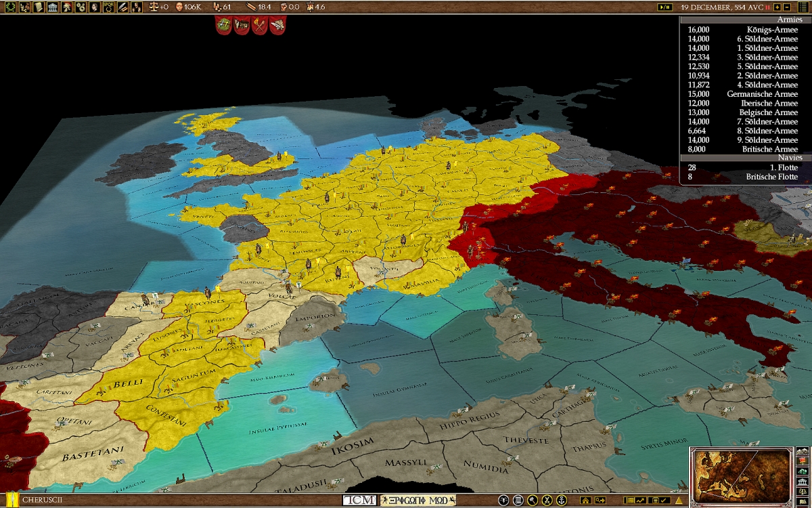Open the temple religion panel icon
The width and height of the screenshot is (812, 508).
[53, 7]
